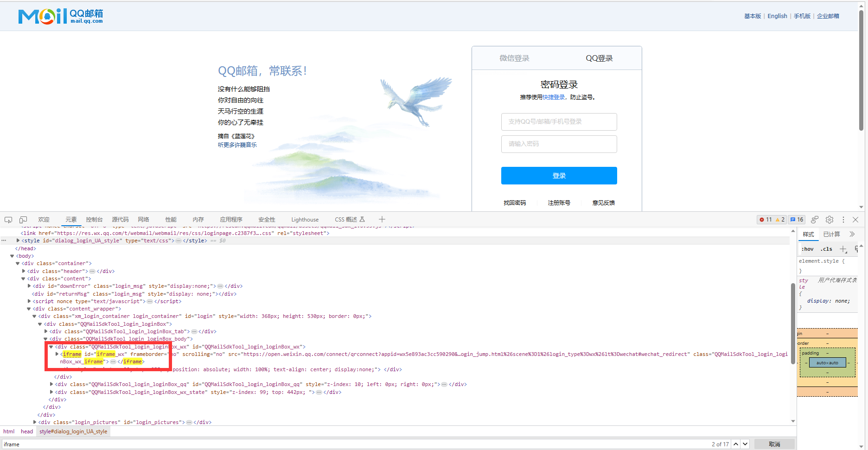Toggle element classes with .cls button
This screenshot has width=868, height=450.
(x=826, y=249)
